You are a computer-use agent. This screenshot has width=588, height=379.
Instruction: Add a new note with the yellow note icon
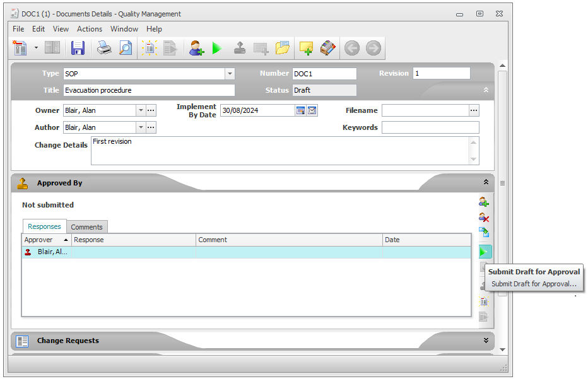coord(306,48)
